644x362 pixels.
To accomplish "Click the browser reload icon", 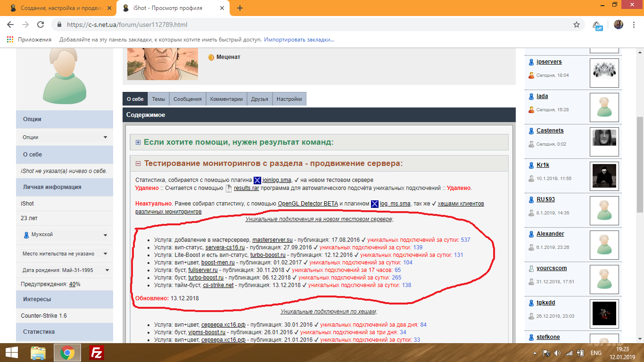I will (x=41, y=25).
